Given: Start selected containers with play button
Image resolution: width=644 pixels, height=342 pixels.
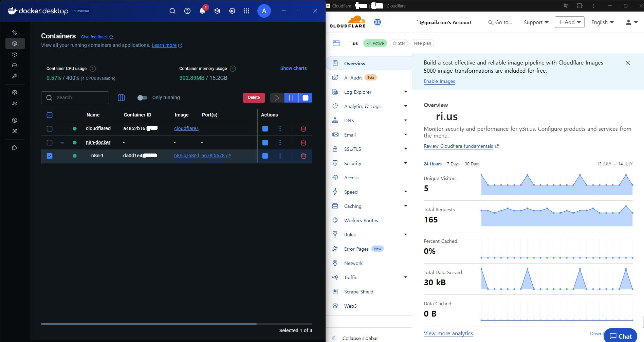Looking at the screenshot, I should pyautogui.click(x=277, y=98).
